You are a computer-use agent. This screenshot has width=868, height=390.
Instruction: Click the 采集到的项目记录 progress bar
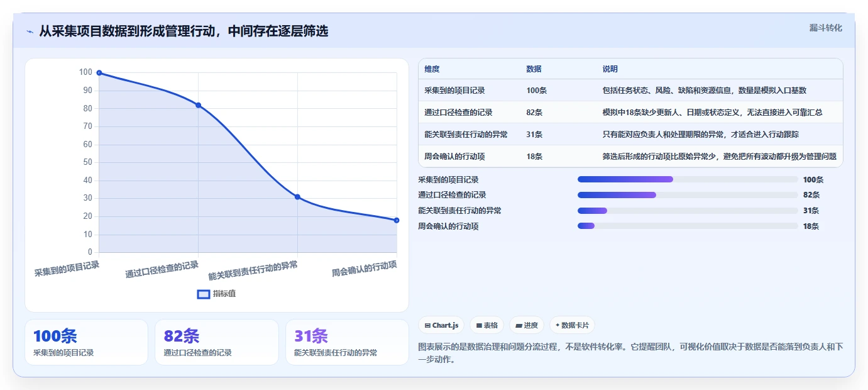(x=688, y=179)
